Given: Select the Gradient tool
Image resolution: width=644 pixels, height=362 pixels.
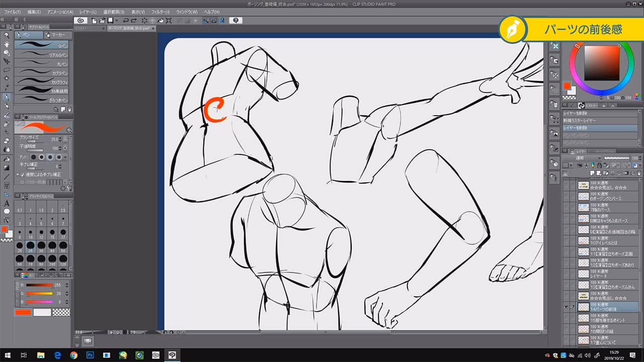Looking at the screenshot, I should [7, 167].
